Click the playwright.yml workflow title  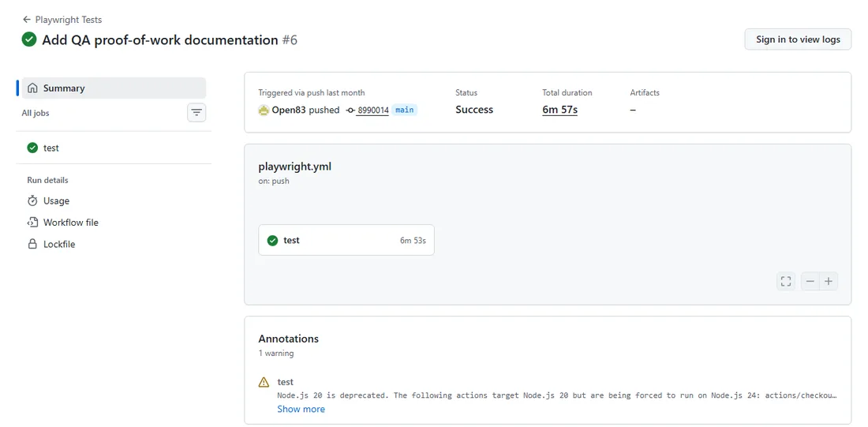294,167
